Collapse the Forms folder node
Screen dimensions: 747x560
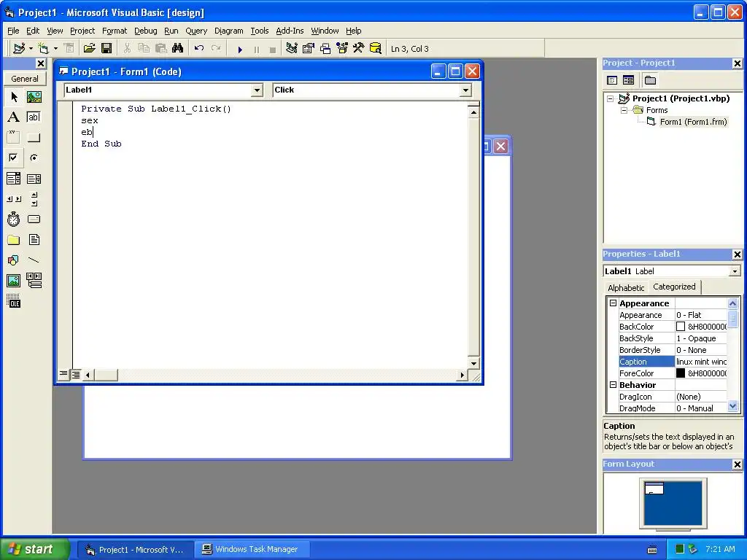(624, 110)
